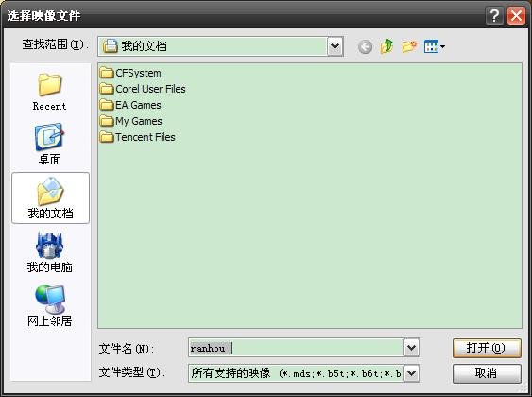Select 我的文档 in the places bar
Viewport: 532px width, 397px height.
click(x=50, y=198)
